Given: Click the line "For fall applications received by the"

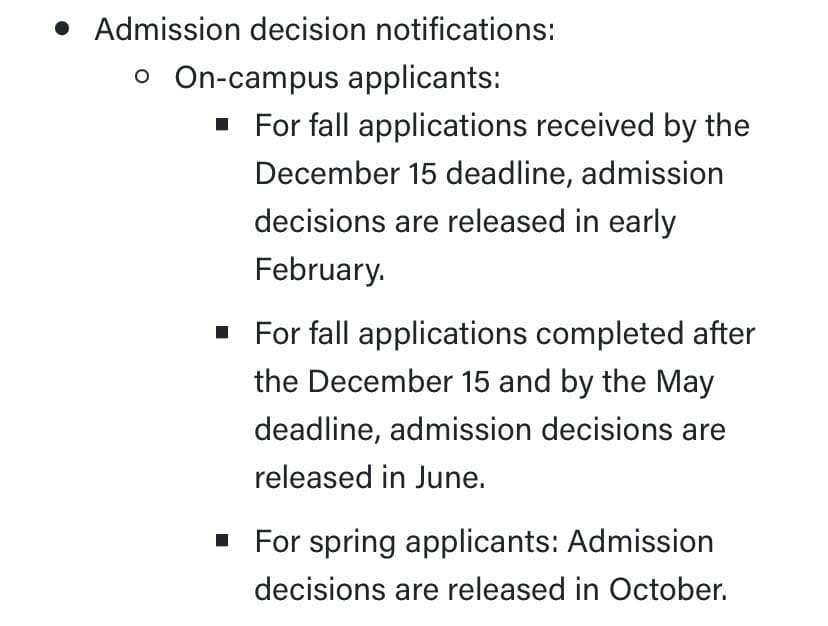Looking at the screenshot, I should [501, 126].
